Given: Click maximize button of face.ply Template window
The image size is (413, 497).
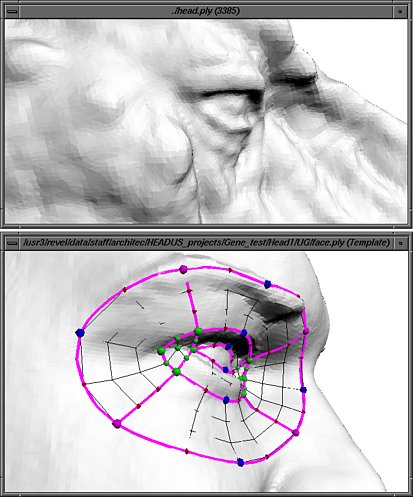Looking at the screenshot, I should (x=400, y=243).
